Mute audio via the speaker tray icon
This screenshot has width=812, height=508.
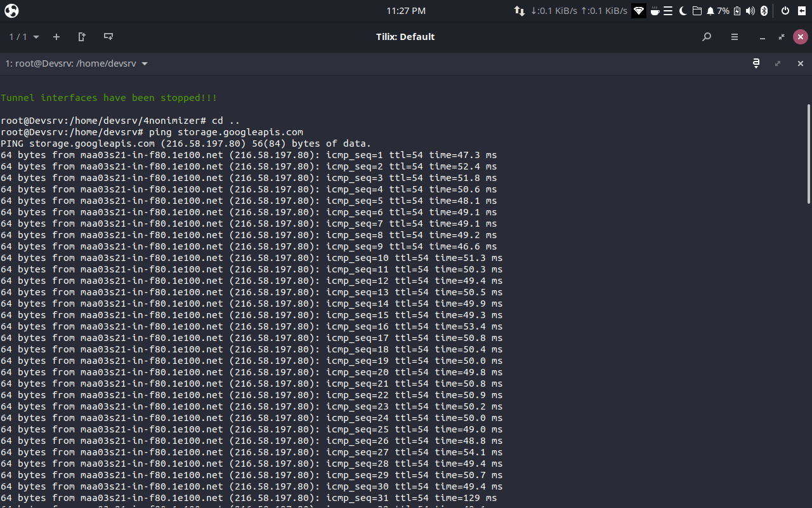[750, 11]
